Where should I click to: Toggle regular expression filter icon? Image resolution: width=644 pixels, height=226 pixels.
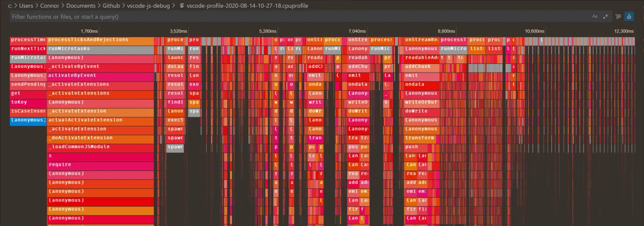[605, 16]
